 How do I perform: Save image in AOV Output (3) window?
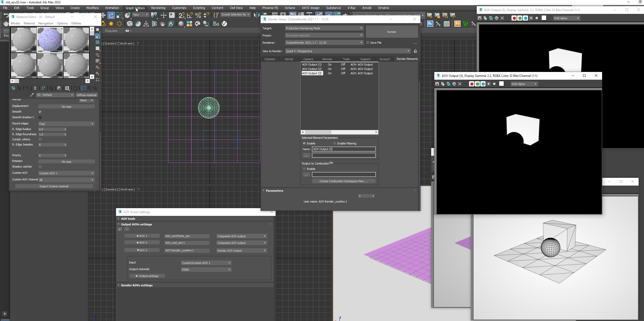pos(437,84)
